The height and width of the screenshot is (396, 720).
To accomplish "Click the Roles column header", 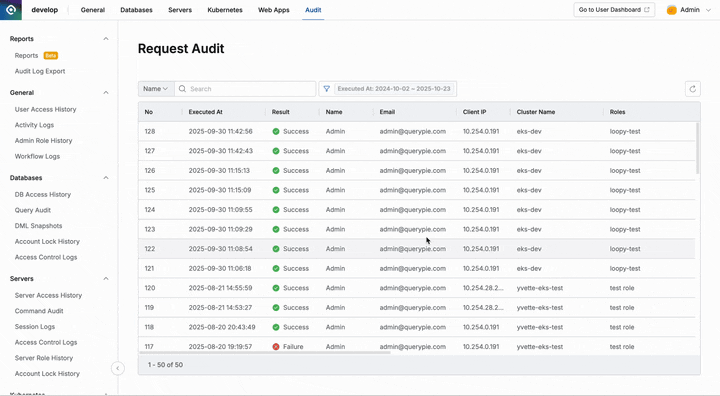I will click(x=618, y=112).
